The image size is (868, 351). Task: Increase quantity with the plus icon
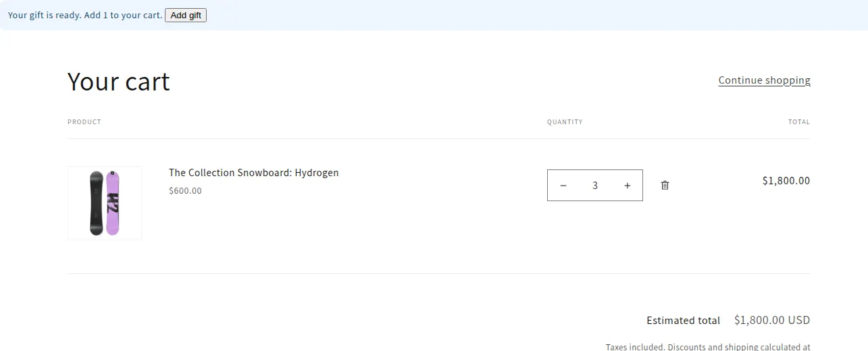click(x=627, y=186)
